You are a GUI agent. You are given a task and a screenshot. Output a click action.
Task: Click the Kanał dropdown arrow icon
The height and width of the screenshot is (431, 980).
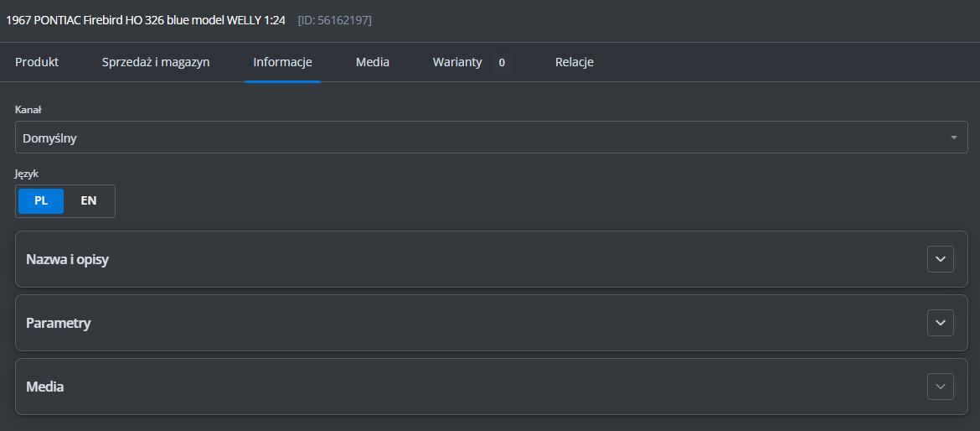953,138
